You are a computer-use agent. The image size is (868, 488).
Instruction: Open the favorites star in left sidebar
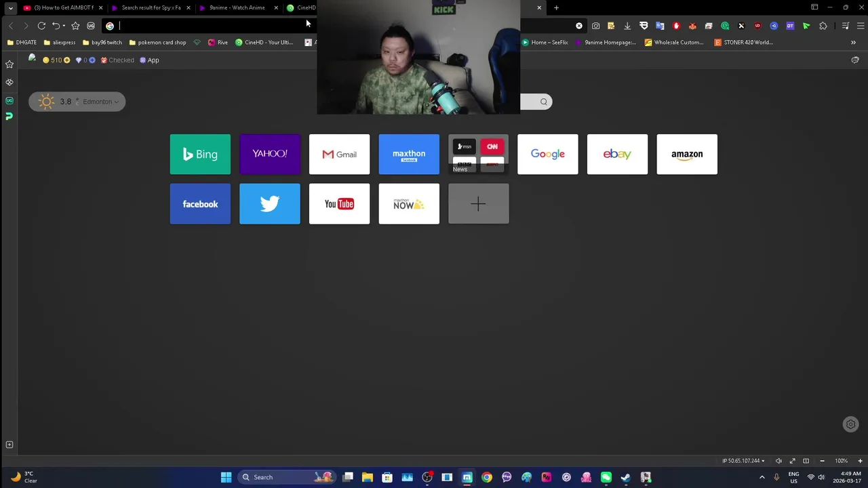tap(9, 64)
